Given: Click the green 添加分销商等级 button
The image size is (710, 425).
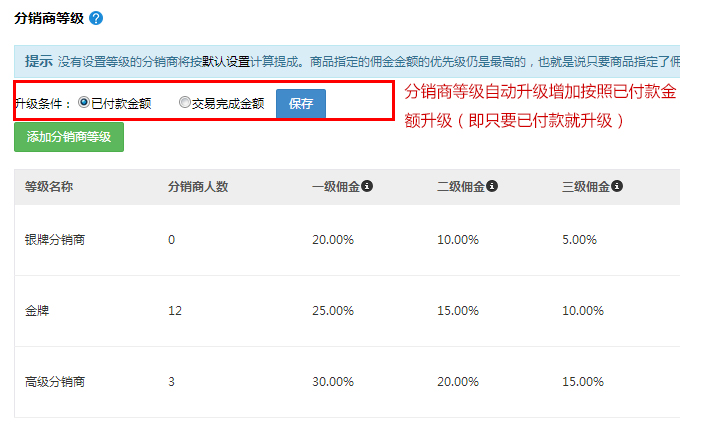Looking at the screenshot, I should tap(69, 137).
